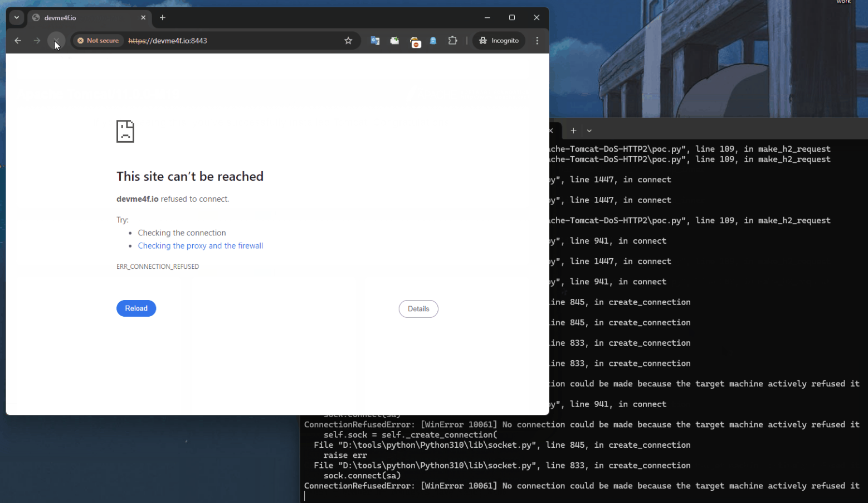Click the final 'sock.connect(sa)' line in terminal
Viewport: 868px width, 503px height.
[362, 476]
